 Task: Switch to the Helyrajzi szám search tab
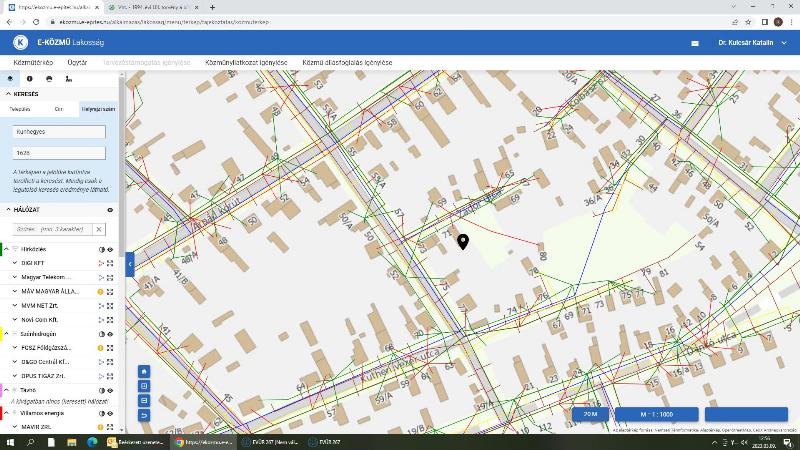(x=98, y=109)
